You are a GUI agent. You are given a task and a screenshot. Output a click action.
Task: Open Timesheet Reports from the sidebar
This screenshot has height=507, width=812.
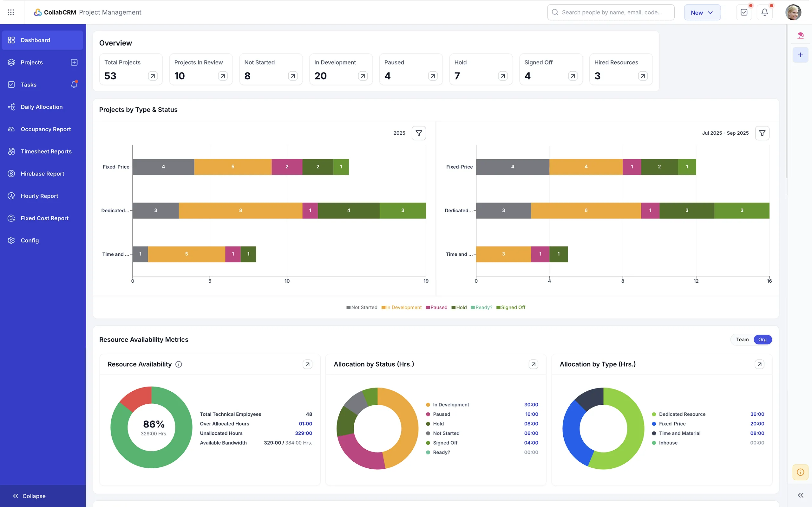point(46,151)
